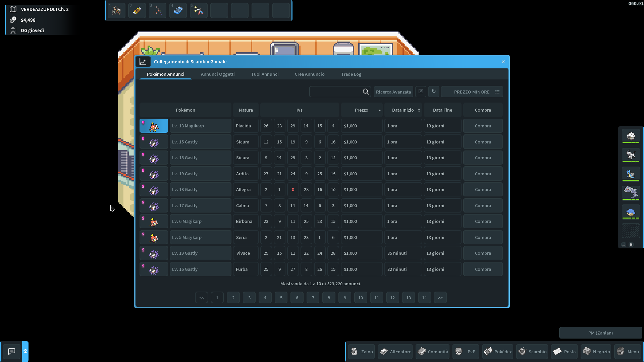
Task: Click the Lv. 13 Magikarp sprite thumbnail
Action: coord(154,126)
